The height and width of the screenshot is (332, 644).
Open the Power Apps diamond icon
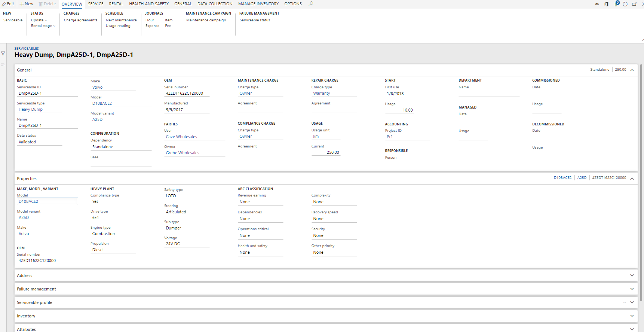click(597, 4)
